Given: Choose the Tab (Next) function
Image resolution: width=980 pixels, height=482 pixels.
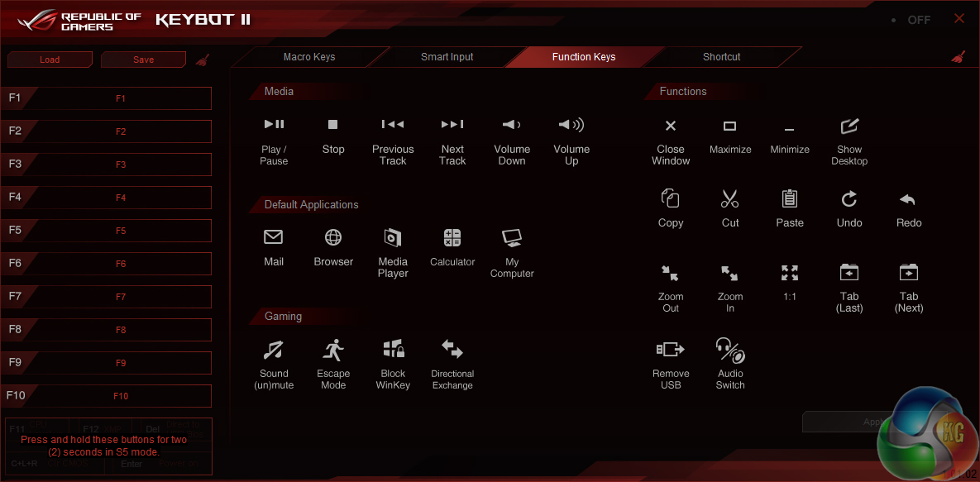Looking at the screenshot, I should pyautogui.click(x=908, y=273).
